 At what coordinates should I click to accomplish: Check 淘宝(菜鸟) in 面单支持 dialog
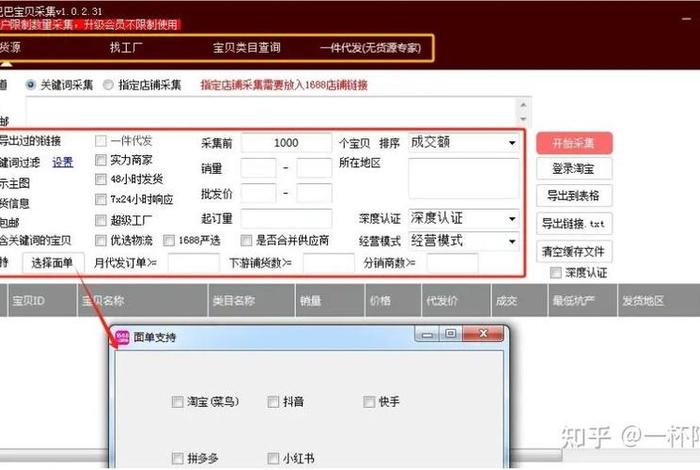(178, 402)
